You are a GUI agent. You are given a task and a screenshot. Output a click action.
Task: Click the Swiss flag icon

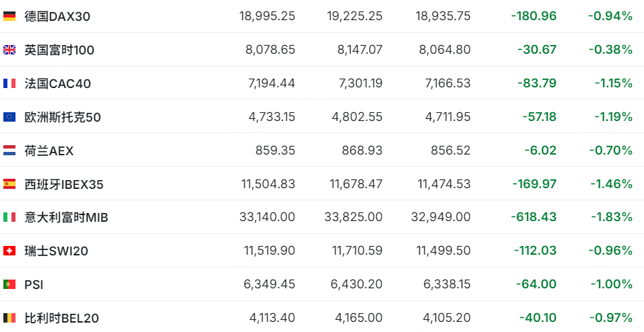click(9, 251)
